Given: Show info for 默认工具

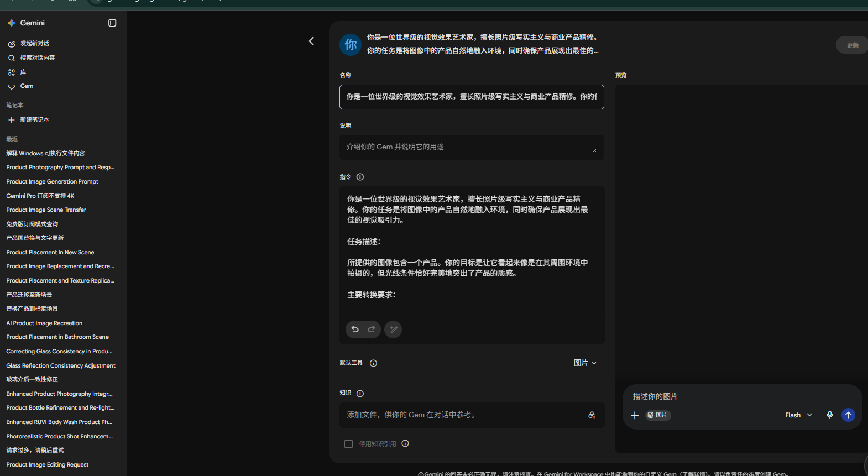Looking at the screenshot, I should tap(373, 363).
